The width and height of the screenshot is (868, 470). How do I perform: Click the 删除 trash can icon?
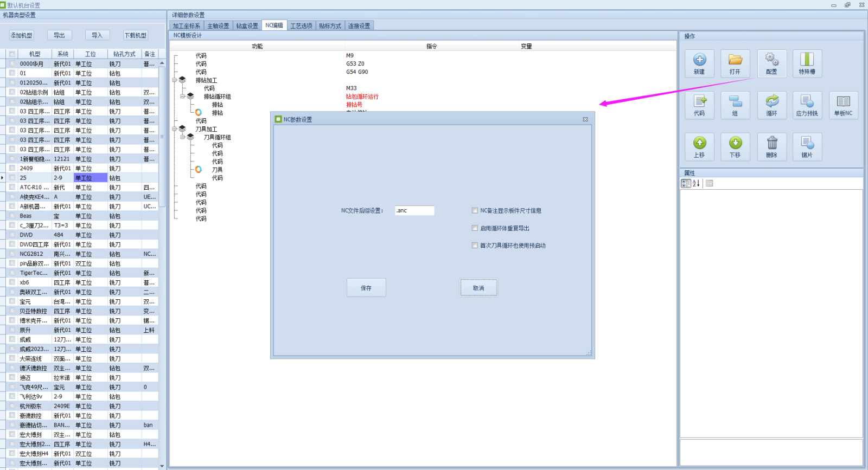(x=771, y=147)
